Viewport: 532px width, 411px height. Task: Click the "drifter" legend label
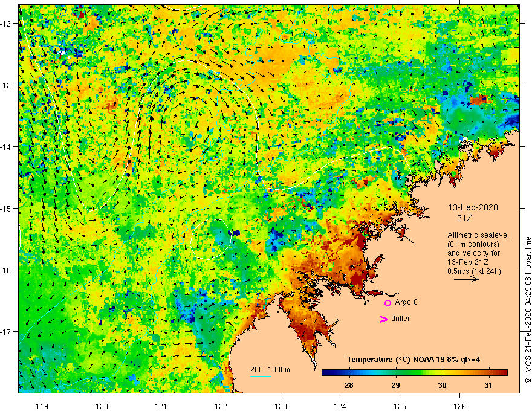pyautogui.click(x=400, y=319)
